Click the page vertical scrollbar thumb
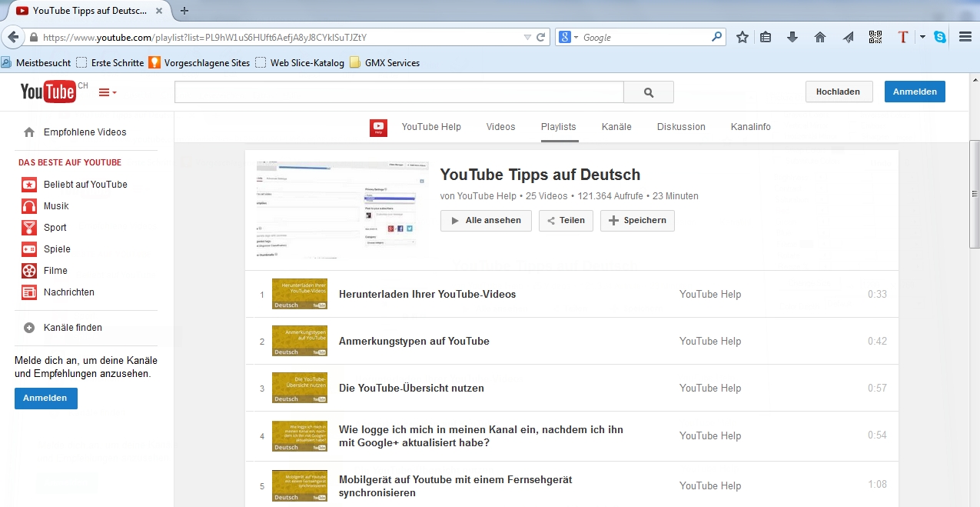Screen dimensions: 980x507 click(975, 194)
